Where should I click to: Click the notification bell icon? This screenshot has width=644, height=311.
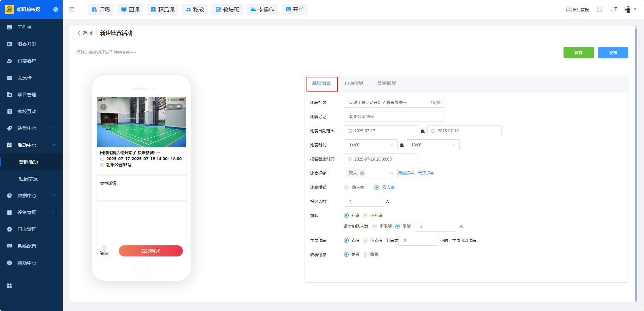pyautogui.click(x=613, y=10)
